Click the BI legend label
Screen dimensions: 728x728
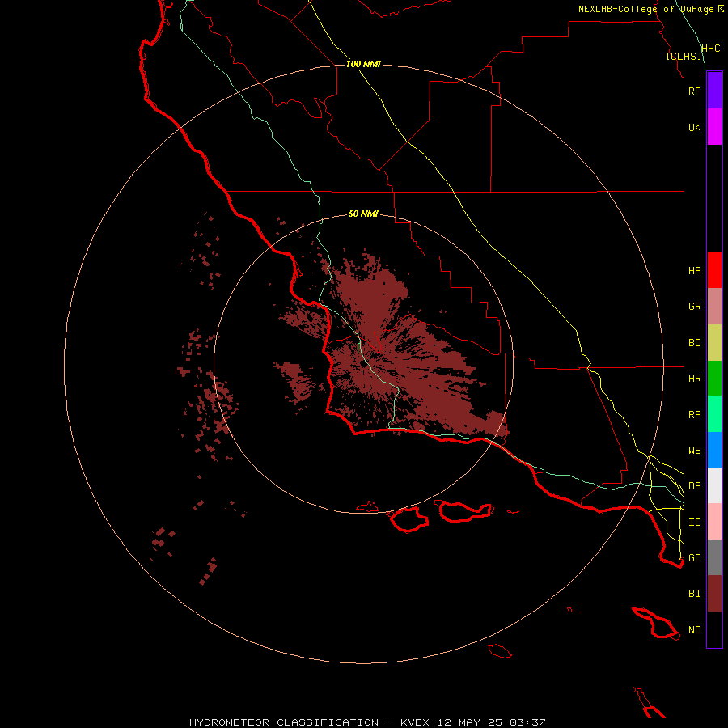(694, 594)
